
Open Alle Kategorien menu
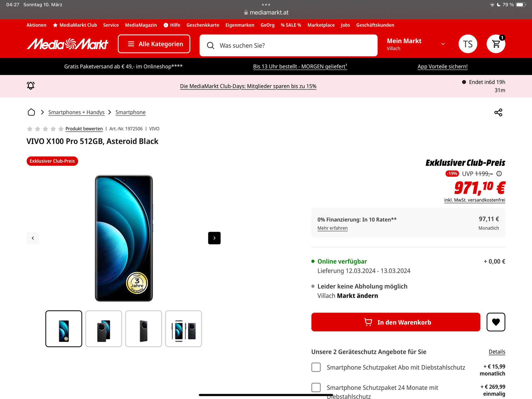coord(154,44)
